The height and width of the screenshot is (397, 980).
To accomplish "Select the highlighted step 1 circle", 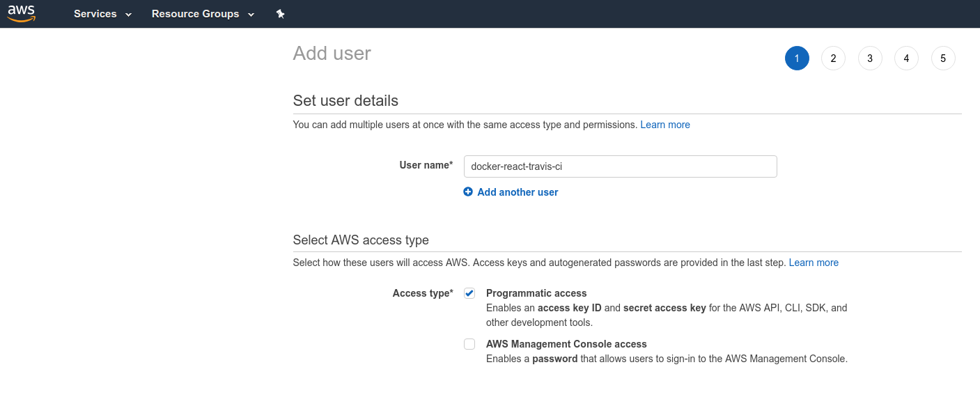I will (797, 59).
